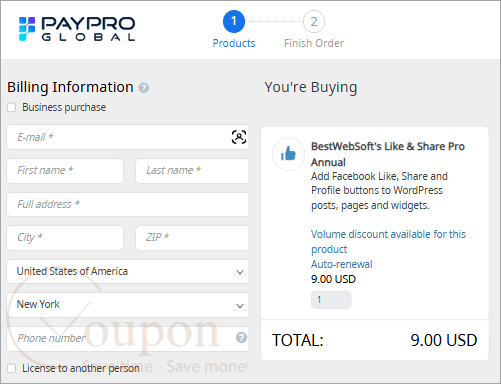Click the contact autofill icon in E-mail field
Image resolution: width=501 pixels, height=384 pixels.
tap(239, 137)
